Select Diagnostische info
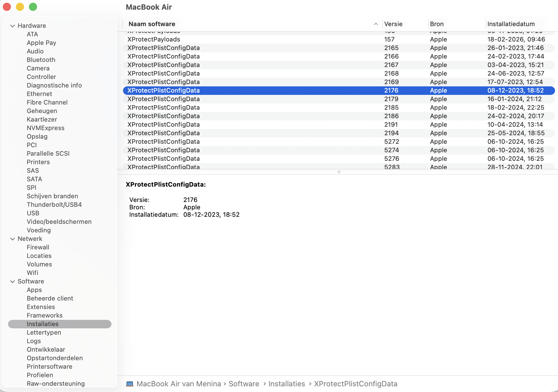The width and height of the screenshot is (558, 392). (x=54, y=86)
